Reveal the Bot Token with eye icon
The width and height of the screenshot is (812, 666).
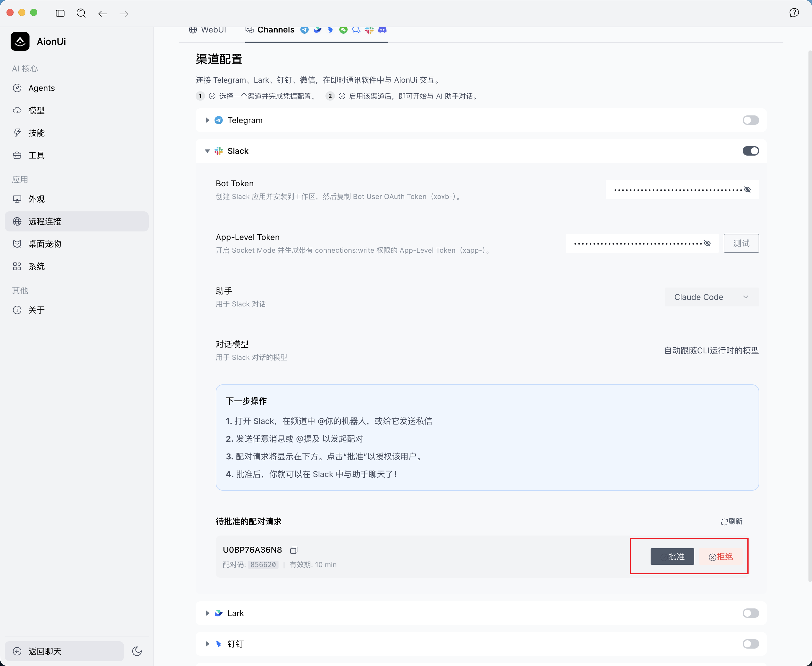coord(747,190)
